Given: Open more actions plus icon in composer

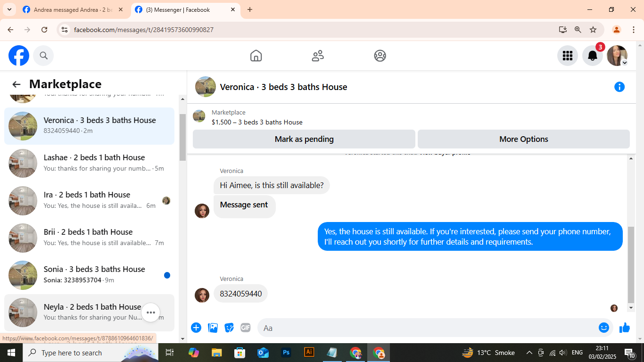Looking at the screenshot, I should [x=196, y=328].
